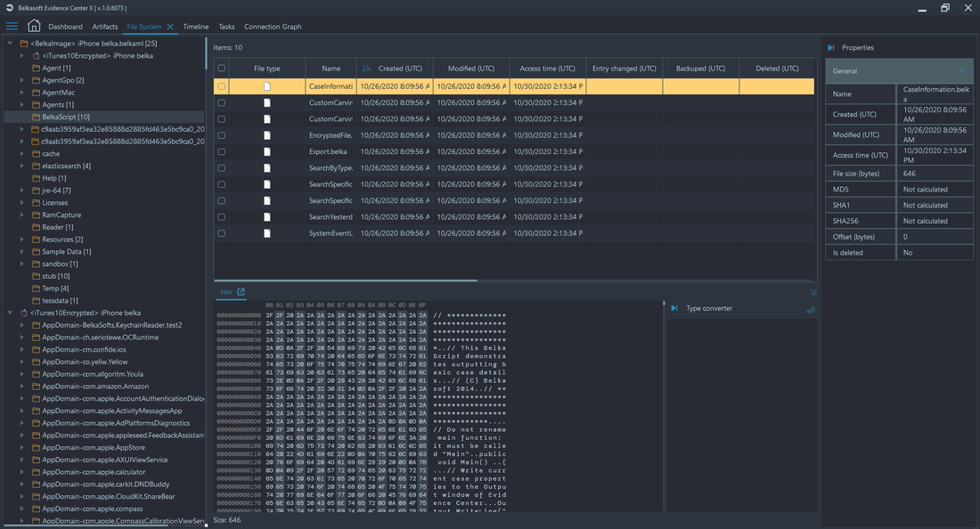Sort by Modified (UTC) column header
The width and height of the screenshot is (980, 529).
tap(471, 68)
